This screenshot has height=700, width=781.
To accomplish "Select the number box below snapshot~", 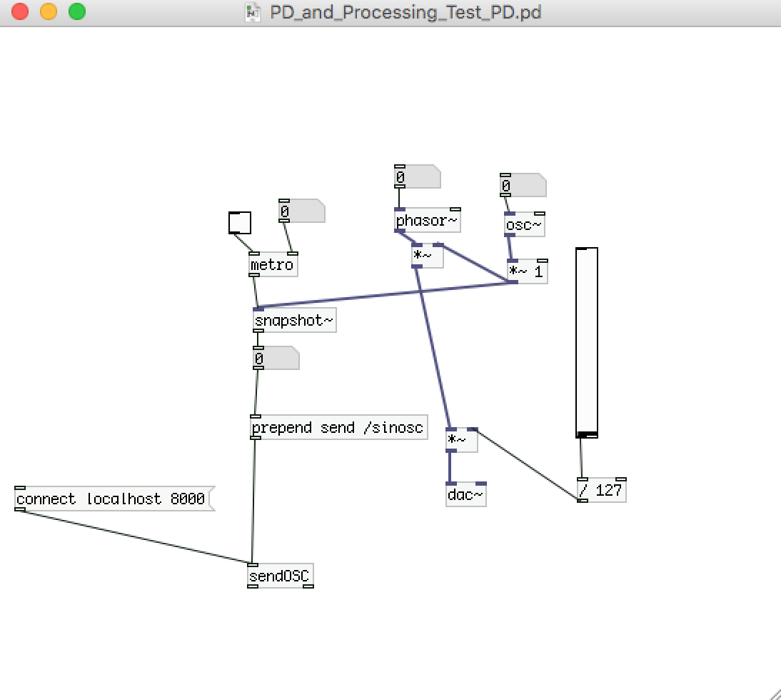I will [276, 359].
